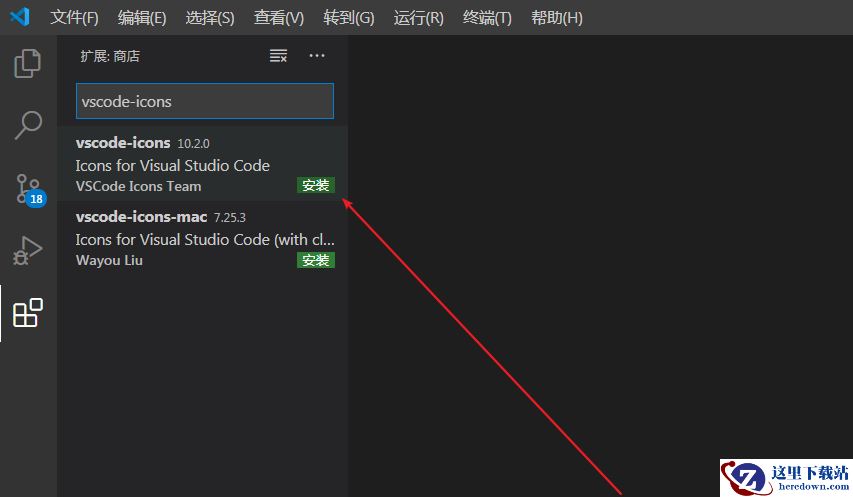Open the 转到(G) menu
This screenshot has height=497, width=853.
[349, 17]
